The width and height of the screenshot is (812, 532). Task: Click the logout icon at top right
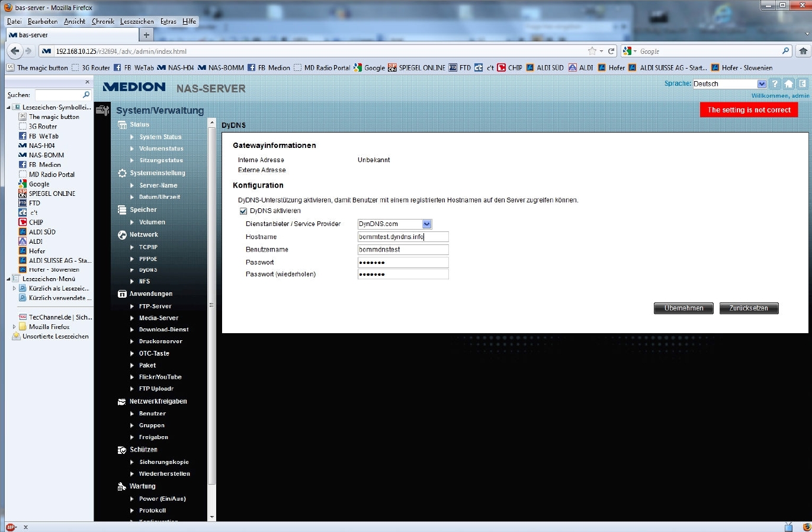(x=801, y=83)
